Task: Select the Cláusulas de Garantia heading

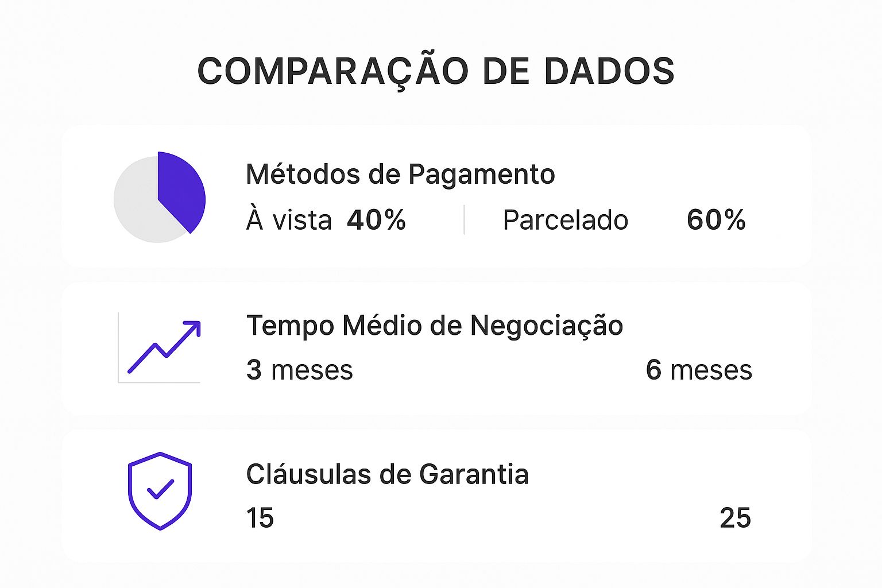Action: click(x=387, y=475)
